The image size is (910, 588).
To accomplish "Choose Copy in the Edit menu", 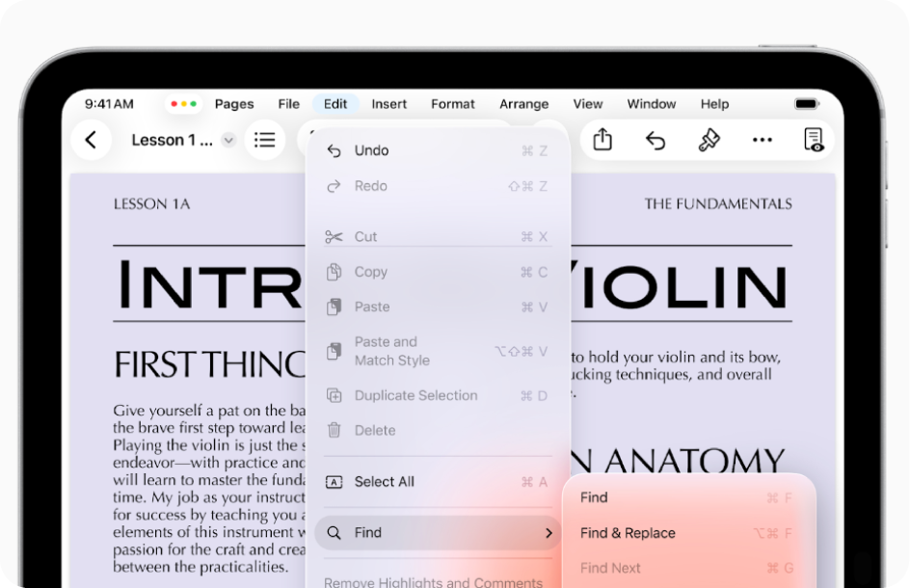I will pos(438,272).
